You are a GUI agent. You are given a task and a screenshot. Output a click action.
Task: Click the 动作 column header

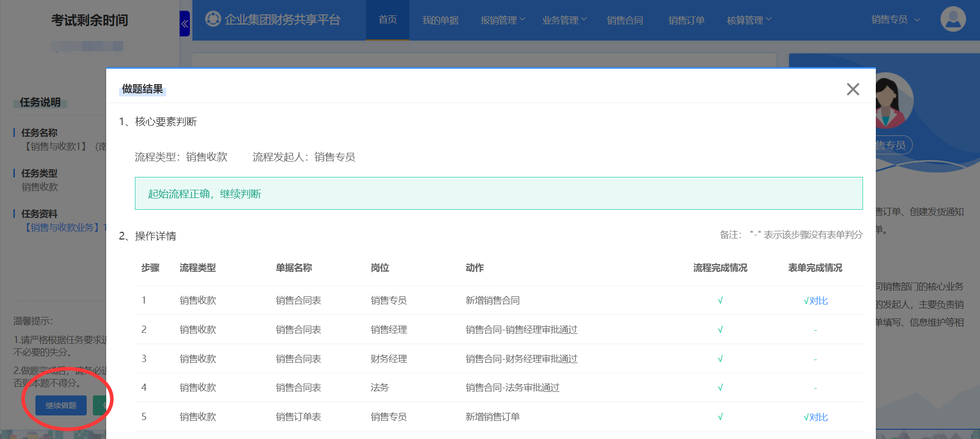pos(475,268)
